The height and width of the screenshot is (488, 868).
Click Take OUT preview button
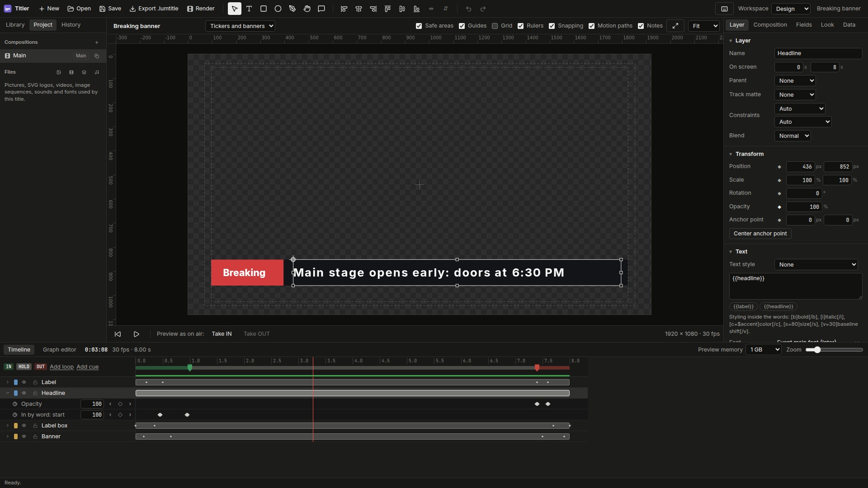[x=256, y=334]
